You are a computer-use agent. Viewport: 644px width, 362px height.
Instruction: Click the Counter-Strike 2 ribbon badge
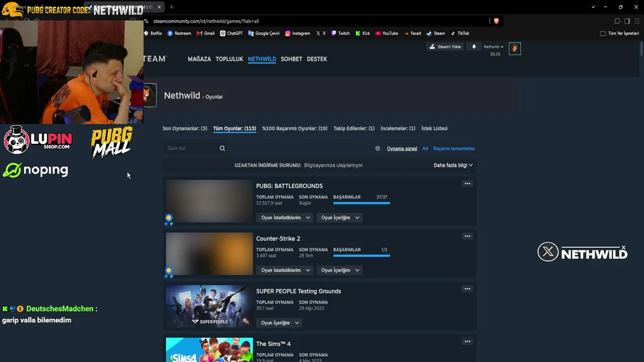click(169, 272)
